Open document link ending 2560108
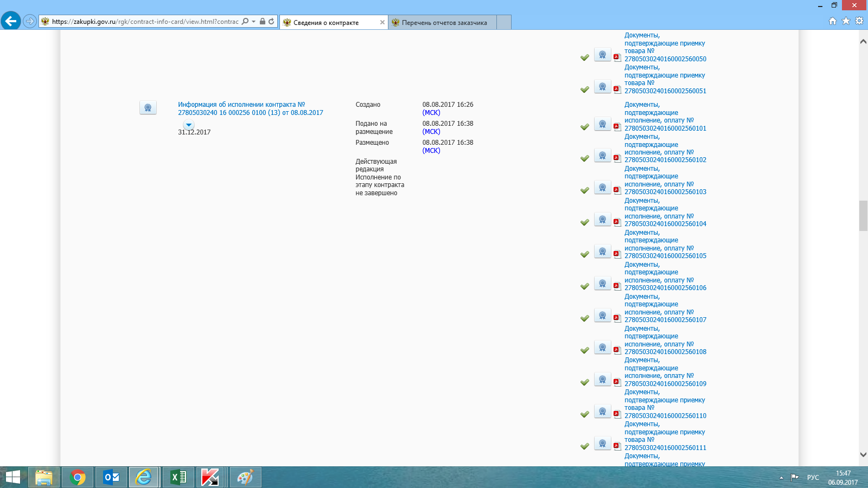 point(665,340)
